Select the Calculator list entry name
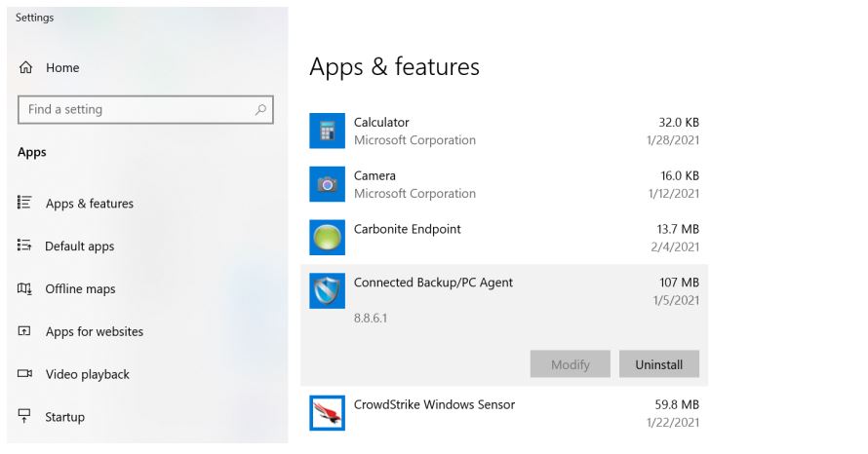The height and width of the screenshot is (454, 868). tap(381, 123)
